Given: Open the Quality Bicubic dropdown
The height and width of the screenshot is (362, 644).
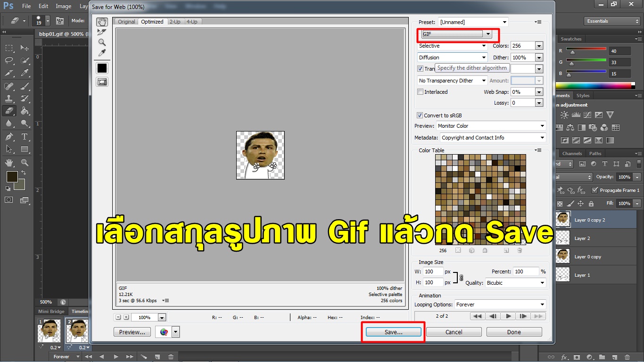Looking at the screenshot, I should point(515,283).
